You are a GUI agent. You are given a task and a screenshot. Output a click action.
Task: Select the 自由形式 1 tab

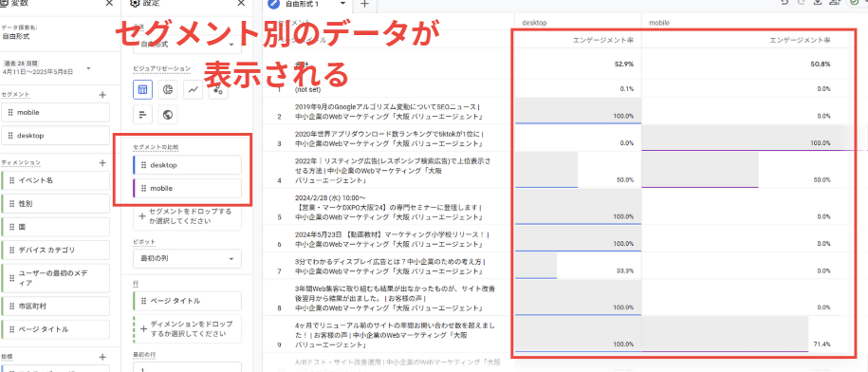pos(304,4)
